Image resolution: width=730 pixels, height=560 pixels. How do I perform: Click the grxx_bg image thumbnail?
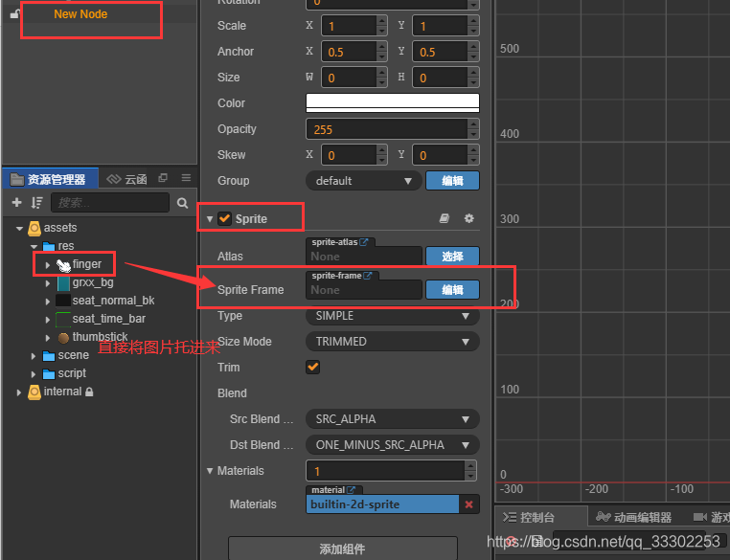point(63,282)
